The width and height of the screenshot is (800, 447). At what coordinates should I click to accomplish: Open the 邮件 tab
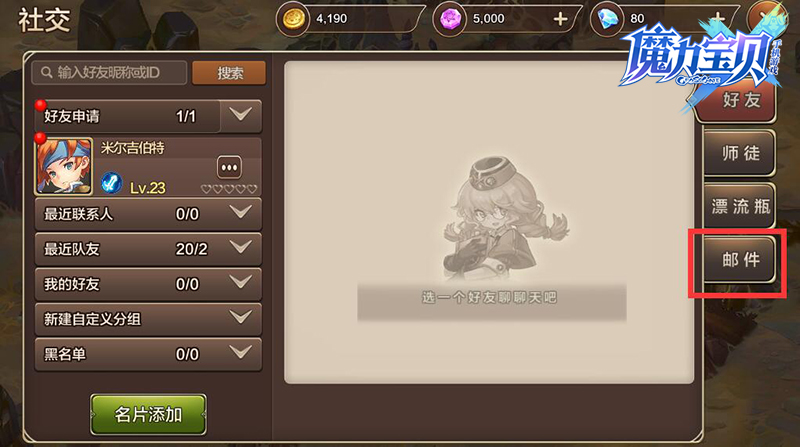click(x=740, y=260)
